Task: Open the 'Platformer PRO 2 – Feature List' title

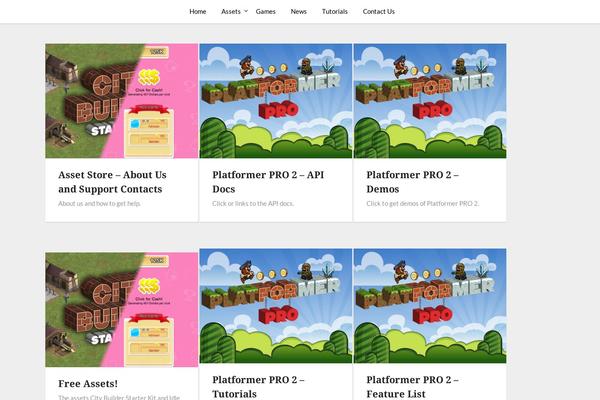Action: pyautogui.click(x=412, y=387)
